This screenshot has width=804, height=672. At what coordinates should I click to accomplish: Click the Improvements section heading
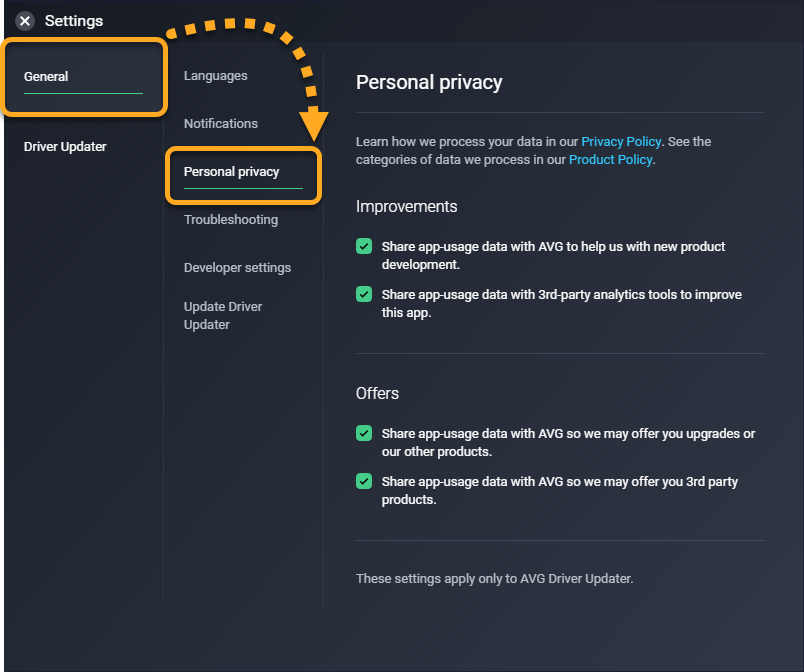click(406, 207)
